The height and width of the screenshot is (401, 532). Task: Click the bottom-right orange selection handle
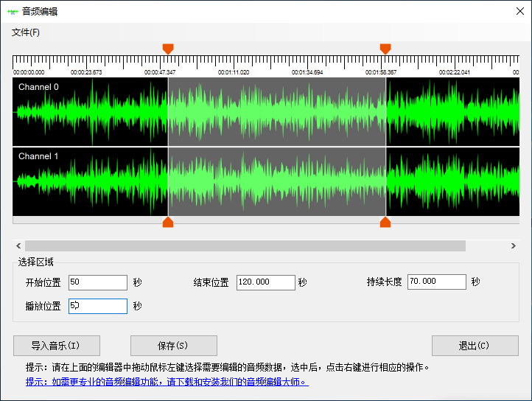[385, 222]
